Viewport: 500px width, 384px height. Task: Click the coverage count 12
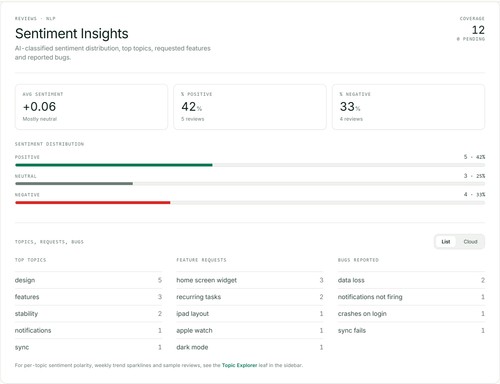coord(478,30)
